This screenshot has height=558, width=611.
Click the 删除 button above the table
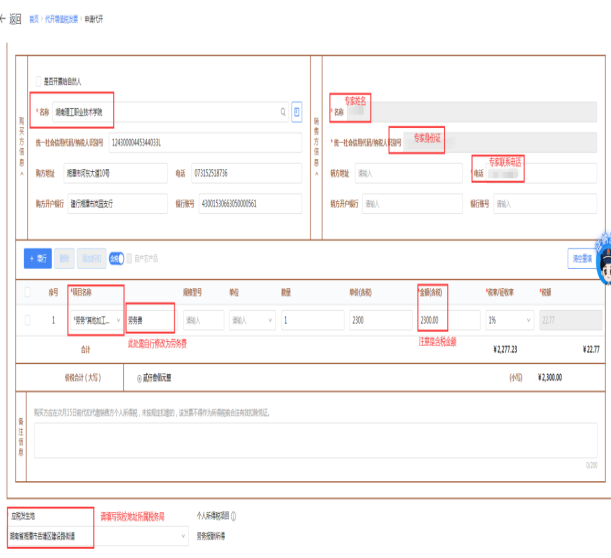(x=62, y=258)
